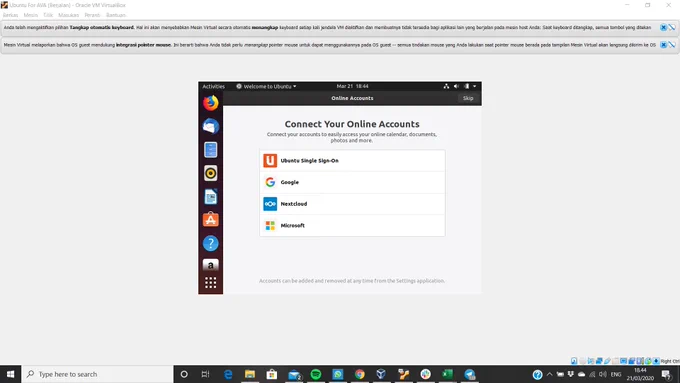Open the Amazon launcher in the dock
680x383 pixels.
[211, 265]
